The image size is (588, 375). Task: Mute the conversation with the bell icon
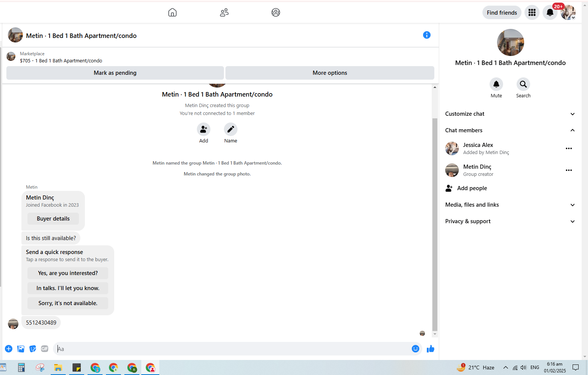coord(496,84)
